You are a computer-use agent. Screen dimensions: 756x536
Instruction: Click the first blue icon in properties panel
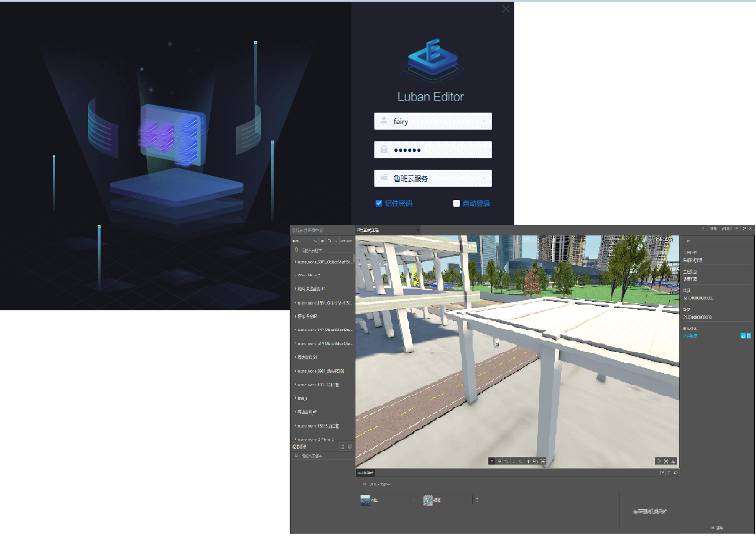pos(743,336)
